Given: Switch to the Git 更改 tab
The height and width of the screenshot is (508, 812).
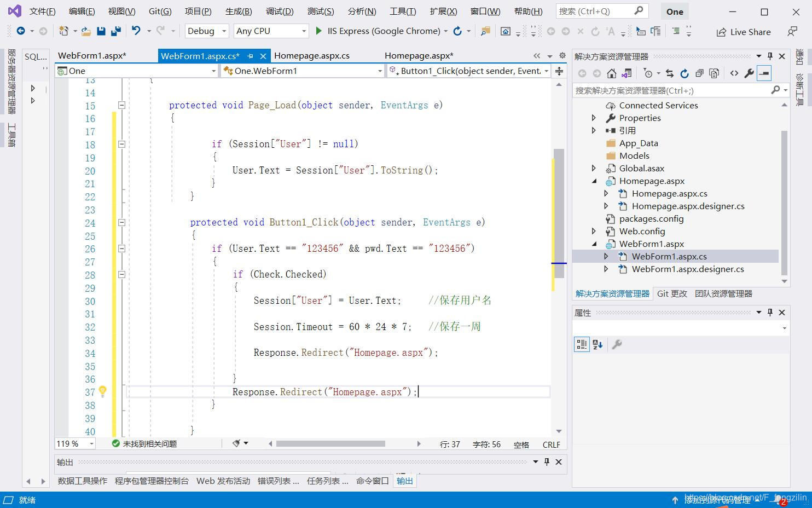Looking at the screenshot, I should point(672,294).
